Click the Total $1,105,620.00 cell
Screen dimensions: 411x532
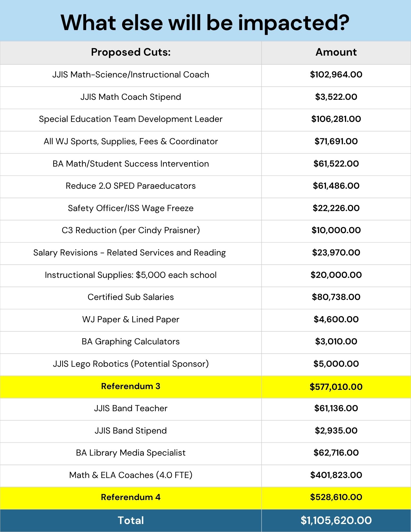tap(336, 520)
